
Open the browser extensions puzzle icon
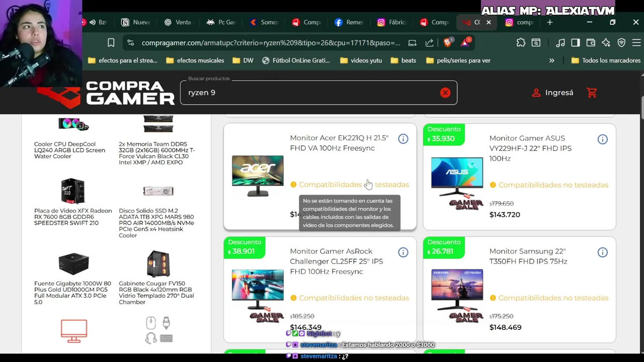click(x=521, y=43)
